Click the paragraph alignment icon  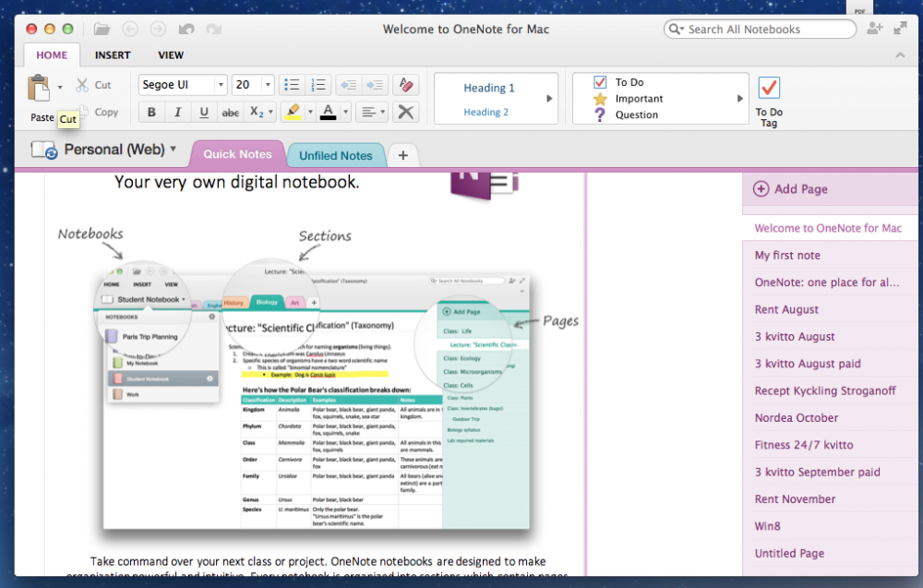pos(368,112)
